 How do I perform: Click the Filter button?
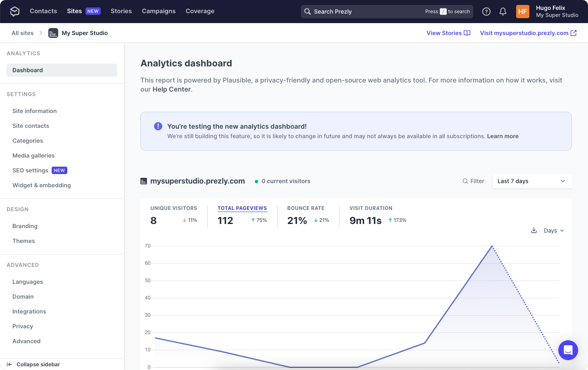pyautogui.click(x=473, y=181)
